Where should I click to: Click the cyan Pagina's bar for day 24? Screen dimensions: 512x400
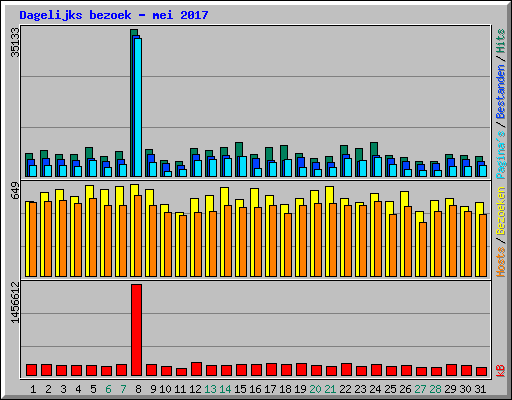378,167
